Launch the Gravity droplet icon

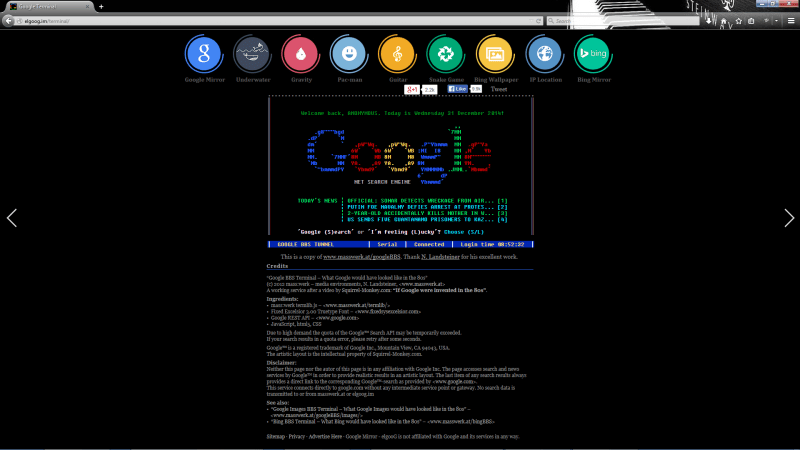pos(301,54)
